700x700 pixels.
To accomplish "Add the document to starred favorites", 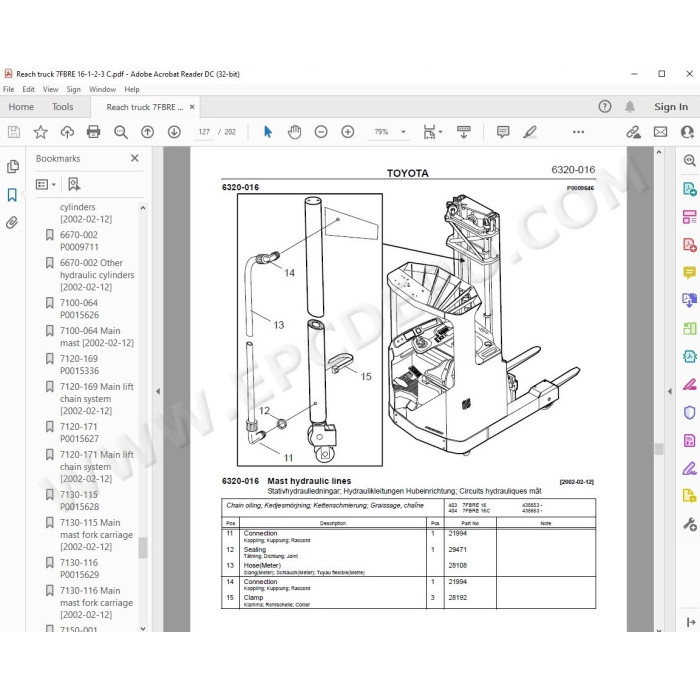I will pos(41,132).
